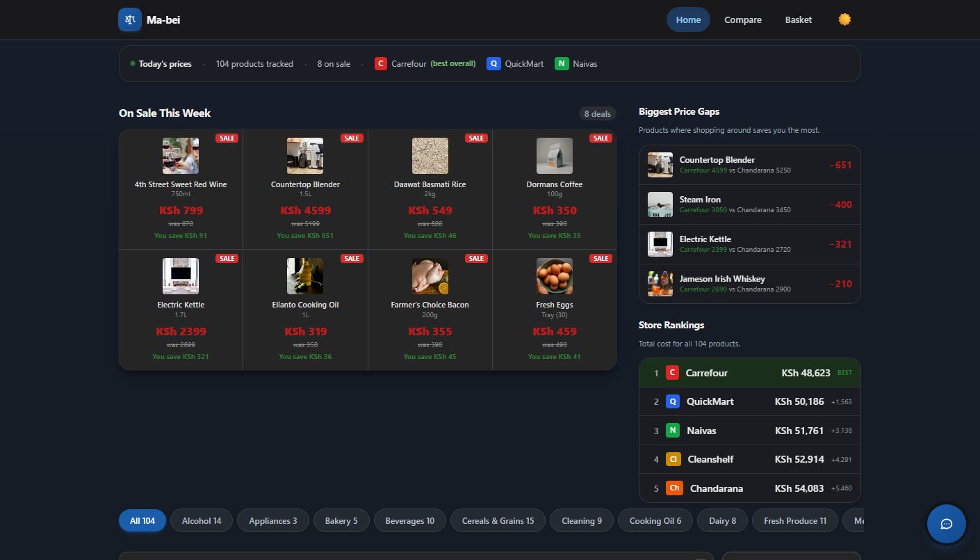Toggle the sun theme icon

[x=844, y=19]
